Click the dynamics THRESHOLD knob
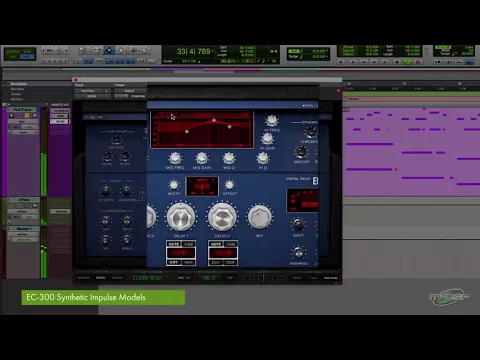 pos(311,133)
